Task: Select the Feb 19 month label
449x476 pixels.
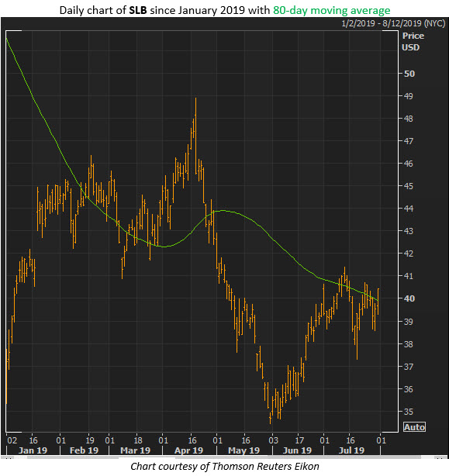Action: coord(84,450)
